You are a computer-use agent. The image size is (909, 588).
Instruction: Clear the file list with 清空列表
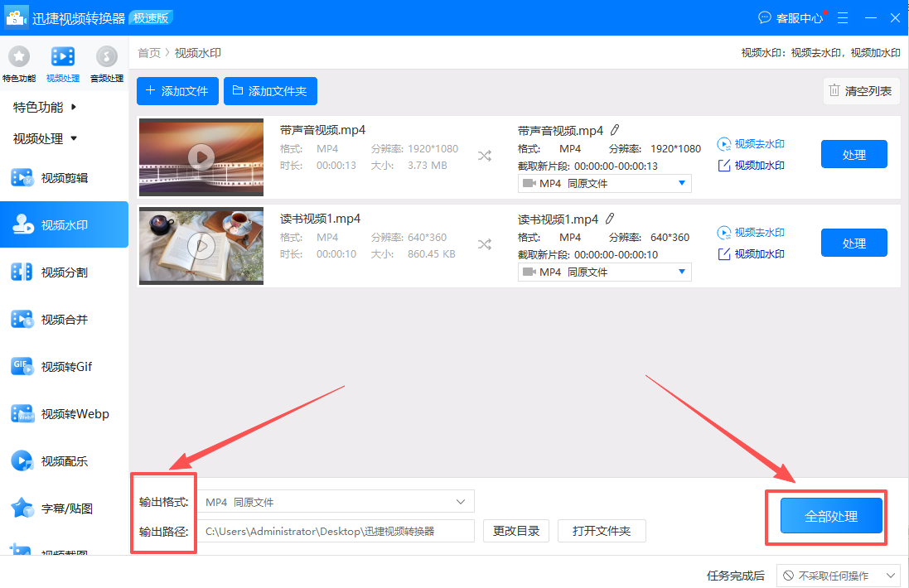click(862, 91)
